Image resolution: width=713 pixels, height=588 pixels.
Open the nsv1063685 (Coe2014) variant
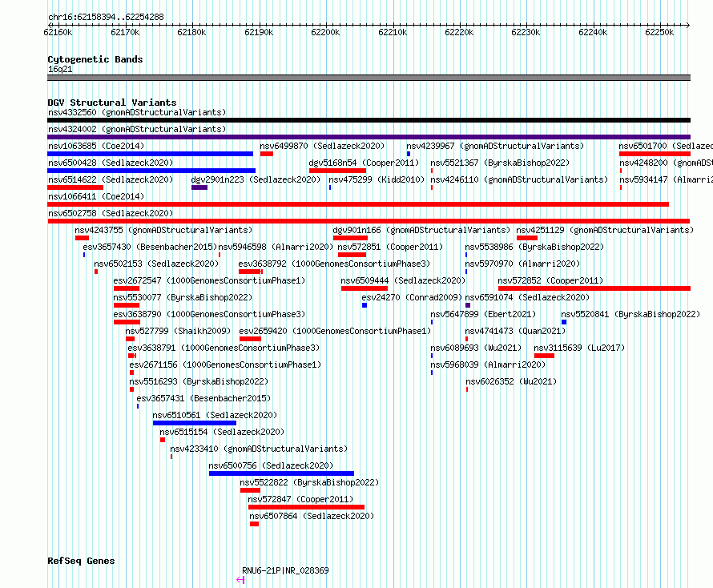click(96, 146)
